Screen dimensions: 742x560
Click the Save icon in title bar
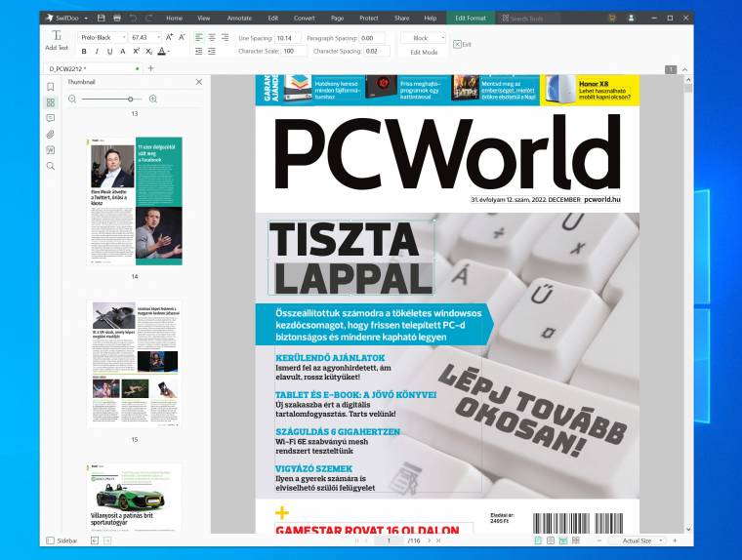click(x=101, y=18)
